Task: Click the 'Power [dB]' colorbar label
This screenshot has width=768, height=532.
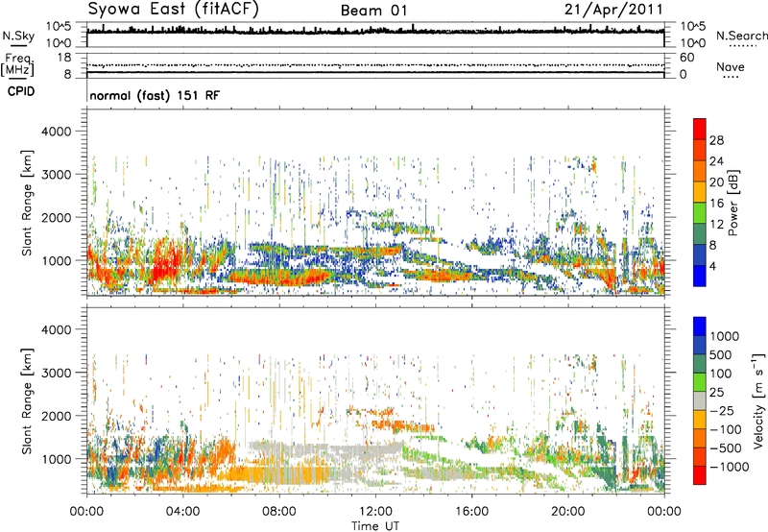Action: point(732,203)
